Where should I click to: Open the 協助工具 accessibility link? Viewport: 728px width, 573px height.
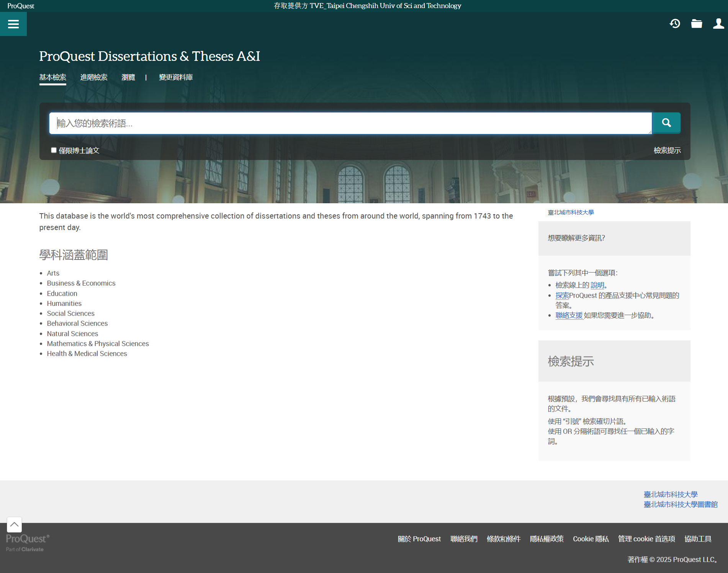tap(698, 539)
